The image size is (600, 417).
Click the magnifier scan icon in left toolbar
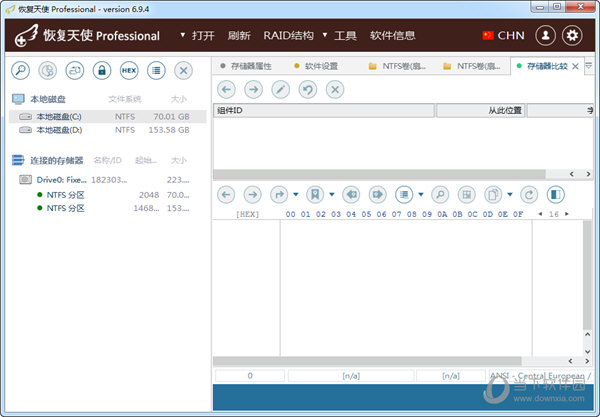pyautogui.click(x=20, y=70)
